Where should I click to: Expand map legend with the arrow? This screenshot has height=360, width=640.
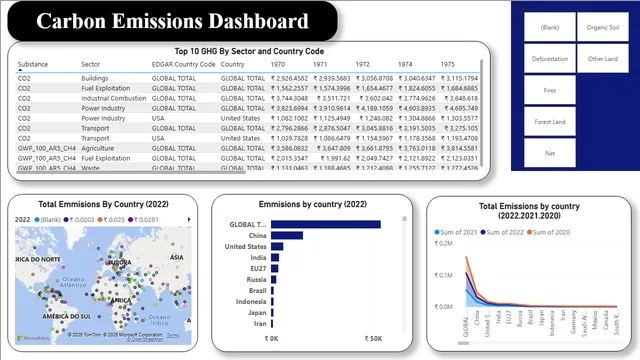189,219
